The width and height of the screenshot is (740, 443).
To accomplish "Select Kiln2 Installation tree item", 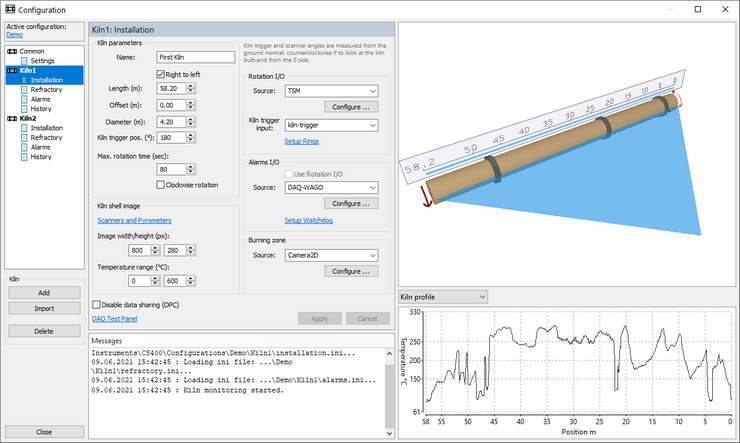I will coord(47,128).
